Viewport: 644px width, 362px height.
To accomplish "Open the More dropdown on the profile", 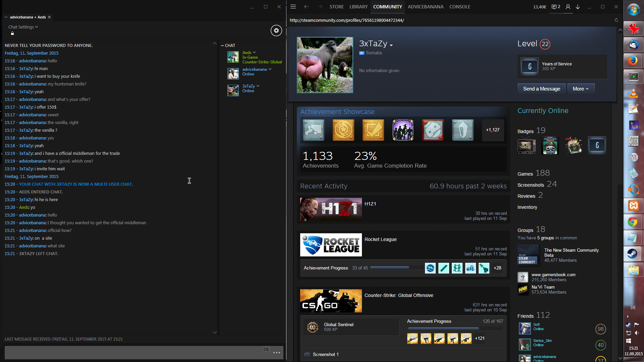I will [581, 89].
